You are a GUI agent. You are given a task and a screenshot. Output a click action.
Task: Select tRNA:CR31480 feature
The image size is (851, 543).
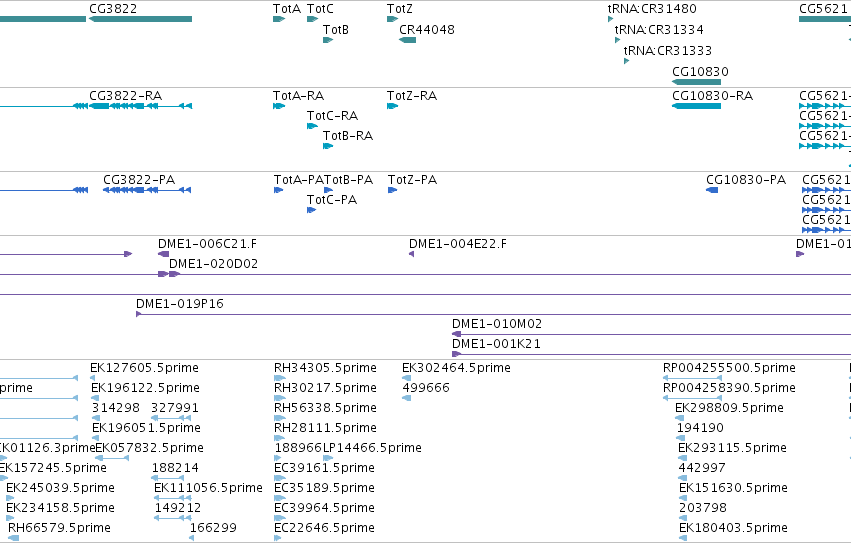coord(611,19)
